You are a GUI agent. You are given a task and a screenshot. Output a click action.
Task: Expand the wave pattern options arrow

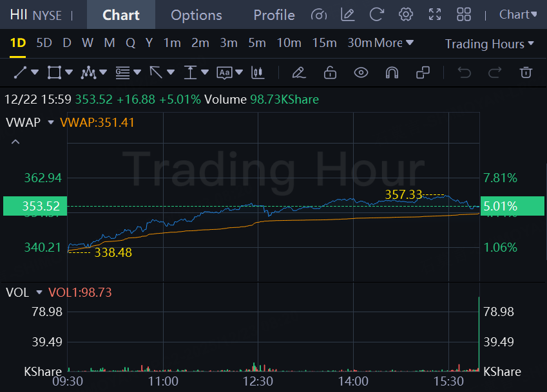pos(103,73)
